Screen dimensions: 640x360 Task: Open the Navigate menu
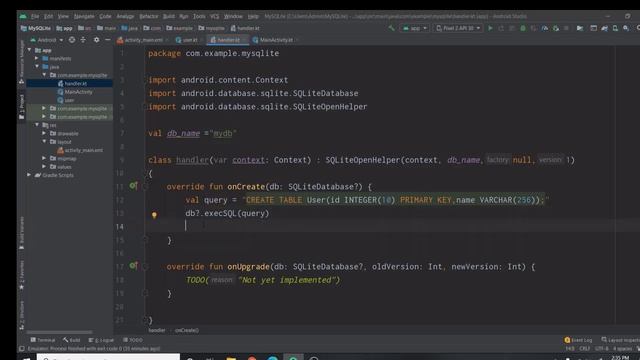coord(84,16)
